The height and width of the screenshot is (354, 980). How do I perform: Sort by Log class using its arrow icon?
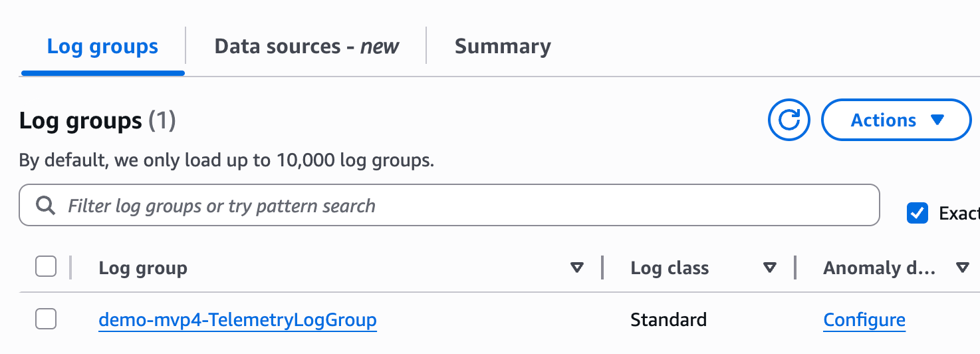(x=770, y=268)
